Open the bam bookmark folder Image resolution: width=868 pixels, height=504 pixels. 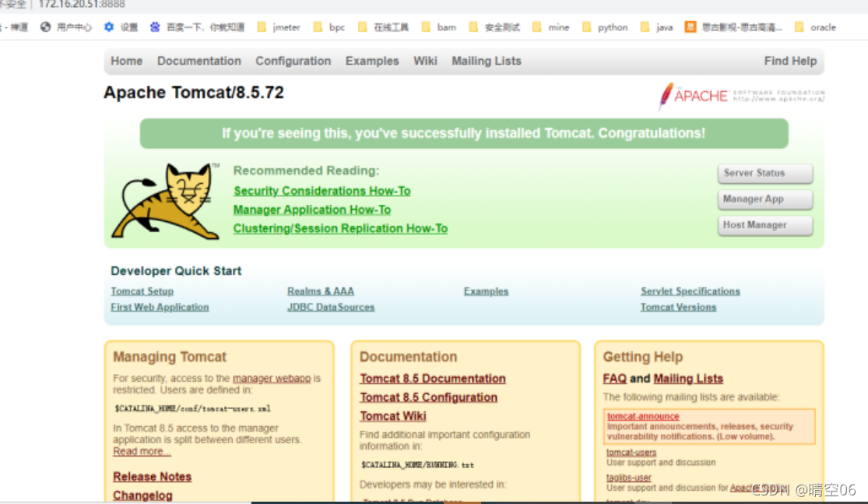tap(439, 27)
